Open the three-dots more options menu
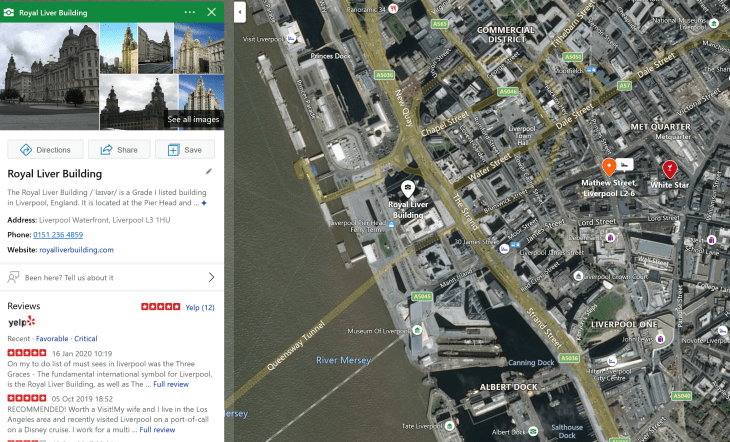 pyautogui.click(x=190, y=12)
